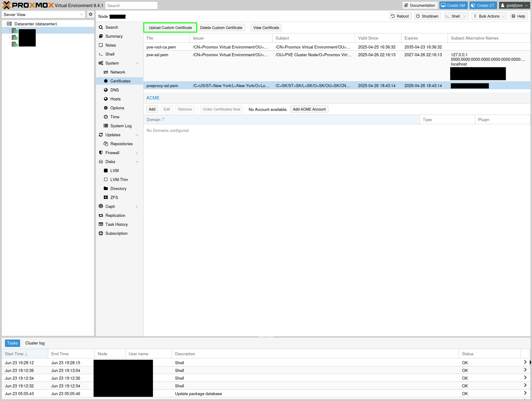
Task: Open details arrow for Update package database task
Action: coord(525,393)
